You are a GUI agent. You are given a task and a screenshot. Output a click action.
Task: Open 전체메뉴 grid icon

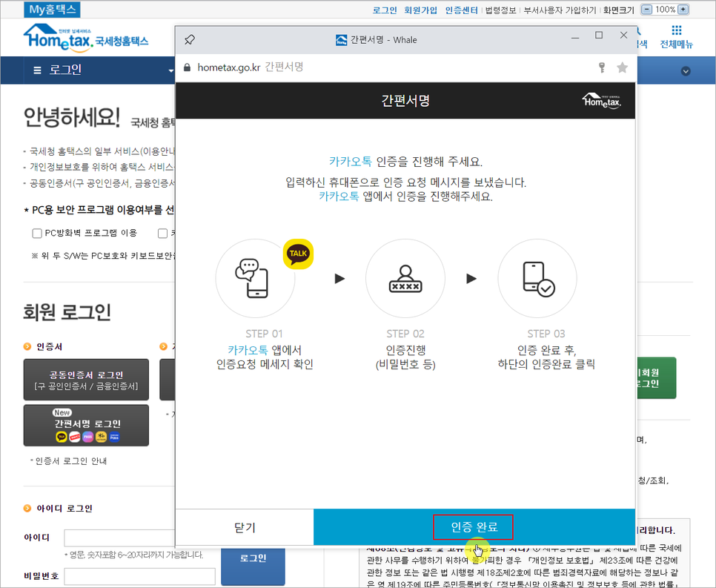[x=677, y=30]
